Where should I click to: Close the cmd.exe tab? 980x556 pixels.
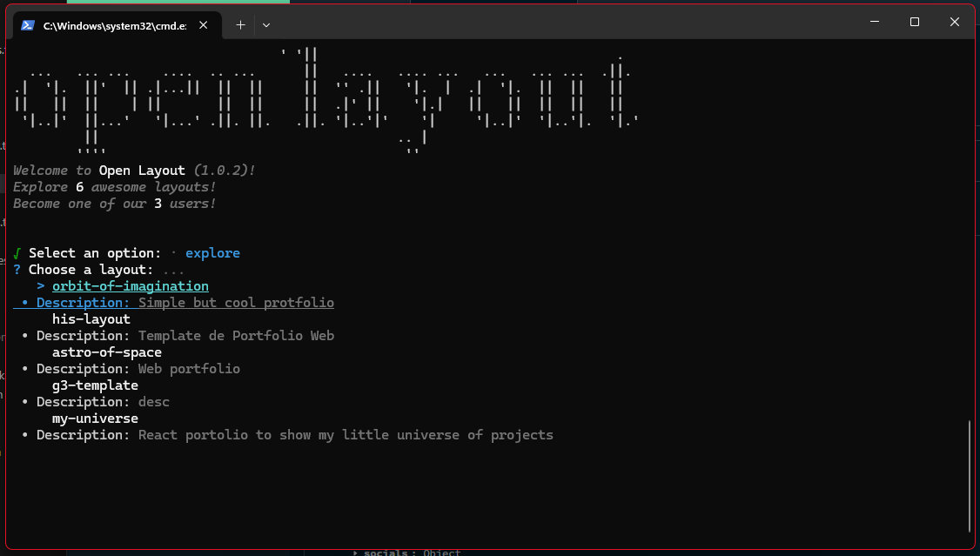pos(204,25)
